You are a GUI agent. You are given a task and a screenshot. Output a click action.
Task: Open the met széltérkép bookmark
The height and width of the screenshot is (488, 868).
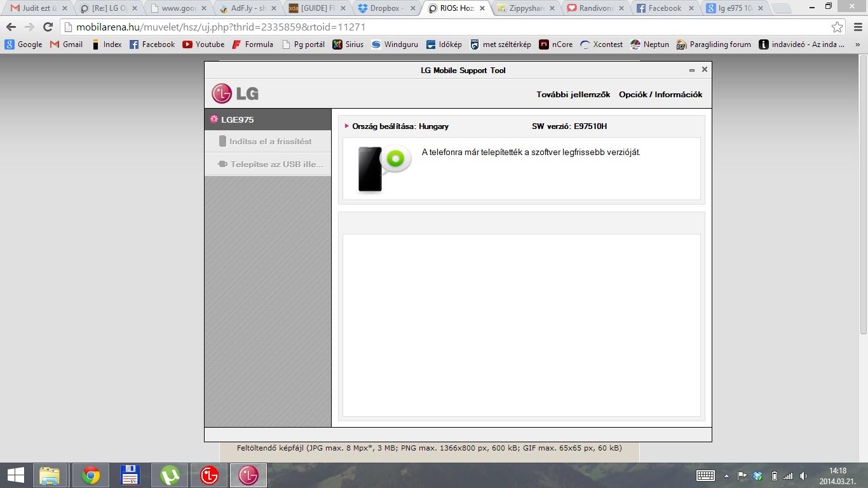501,44
